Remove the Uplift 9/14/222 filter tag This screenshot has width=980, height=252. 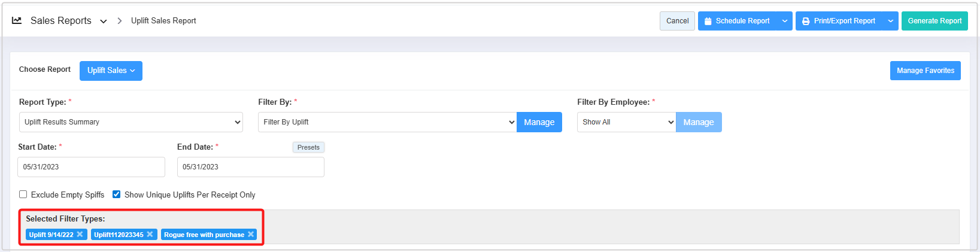pos(80,234)
